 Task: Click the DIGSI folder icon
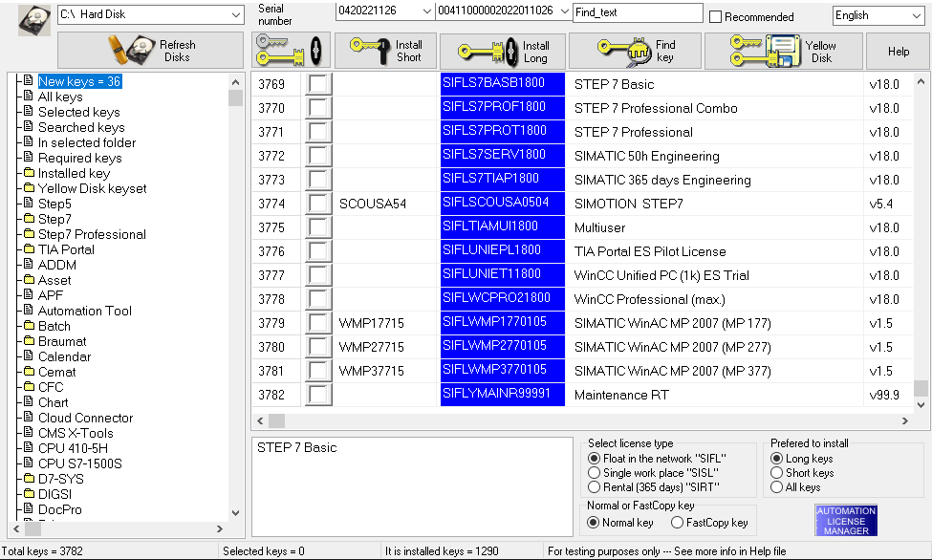29,493
